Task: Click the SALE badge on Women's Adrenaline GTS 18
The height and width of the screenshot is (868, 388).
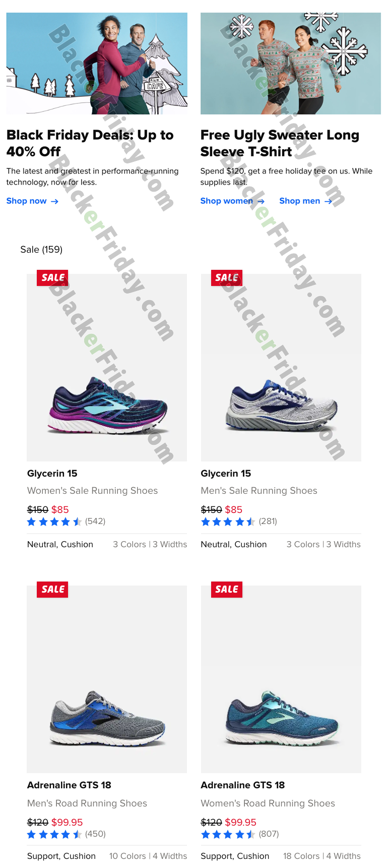Action: click(226, 589)
